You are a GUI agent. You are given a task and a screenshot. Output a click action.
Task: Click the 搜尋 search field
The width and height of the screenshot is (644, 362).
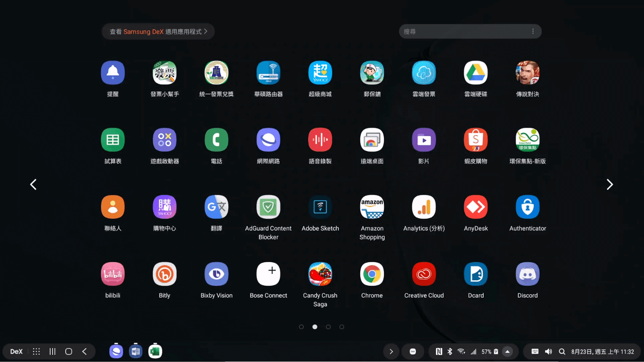tap(470, 32)
